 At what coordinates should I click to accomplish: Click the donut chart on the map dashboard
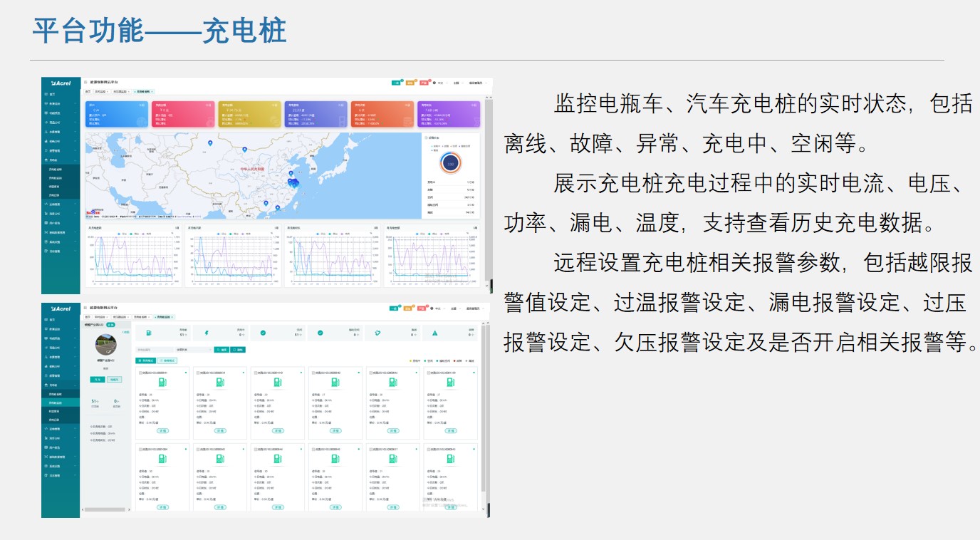pos(450,163)
